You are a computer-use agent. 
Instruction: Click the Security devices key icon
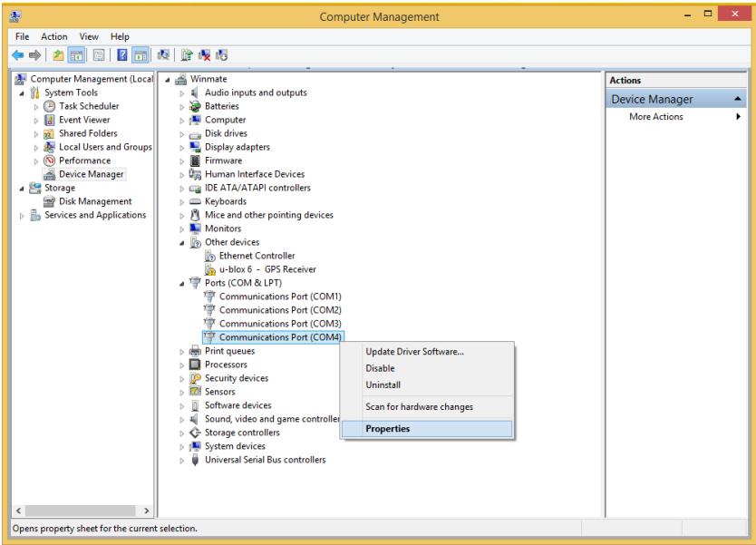click(x=195, y=378)
